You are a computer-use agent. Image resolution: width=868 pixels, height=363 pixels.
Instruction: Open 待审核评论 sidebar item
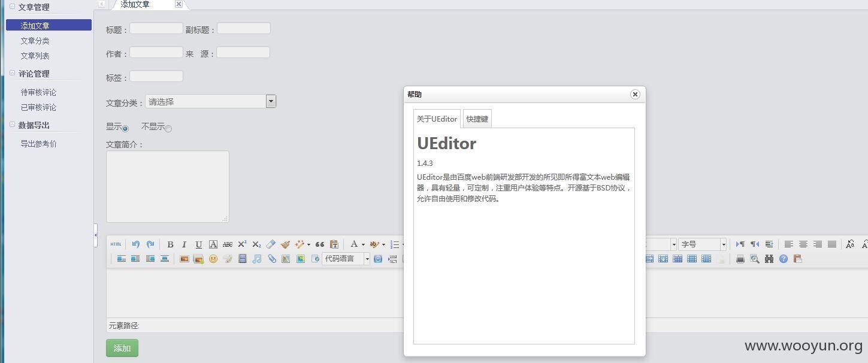(38, 92)
